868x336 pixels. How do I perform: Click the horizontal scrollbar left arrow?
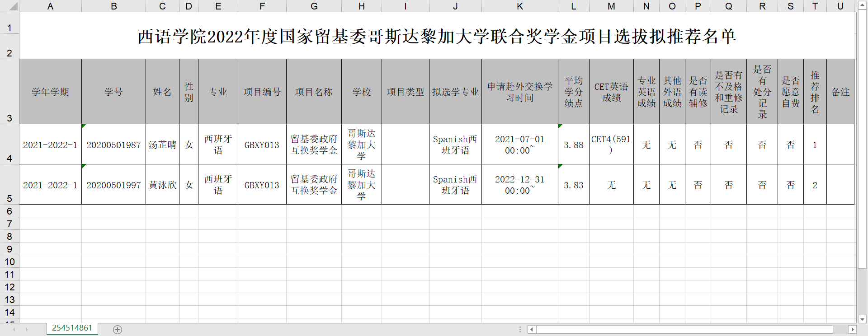532,330
